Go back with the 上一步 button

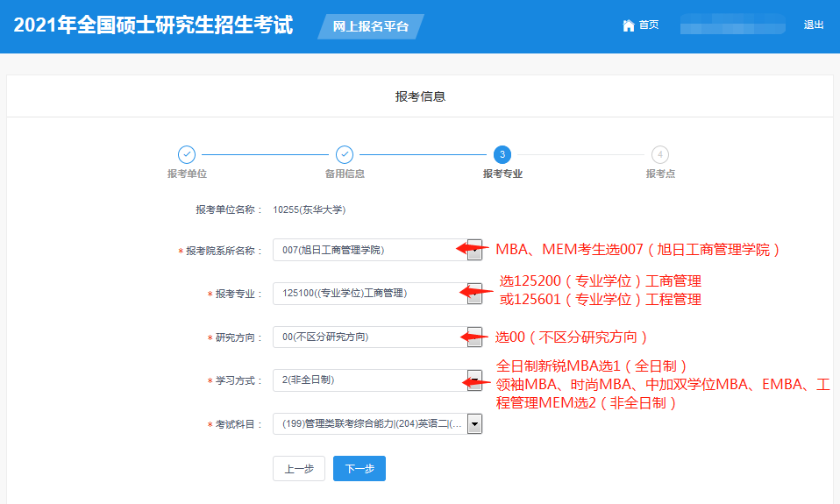299,469
